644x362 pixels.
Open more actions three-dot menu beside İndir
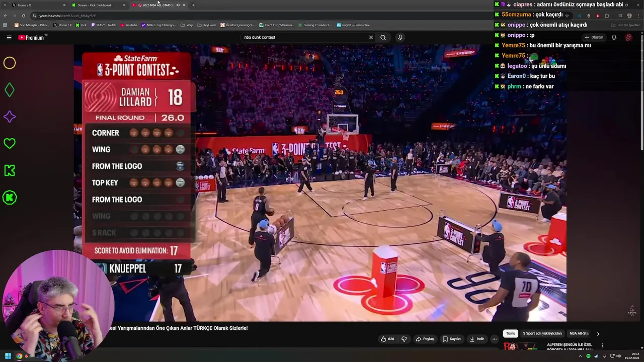tap(494, 339)
